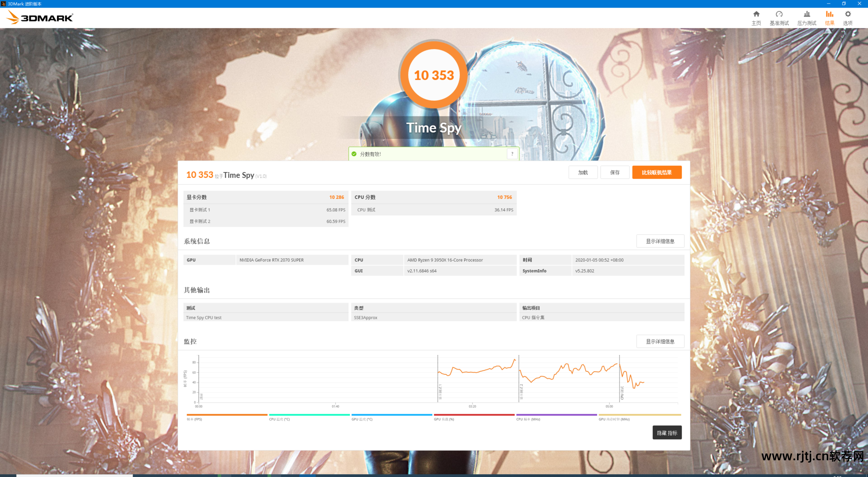Click the 显卡测试 1 chart marker line
Screen dimensions: 868x477
coord(438,379)
